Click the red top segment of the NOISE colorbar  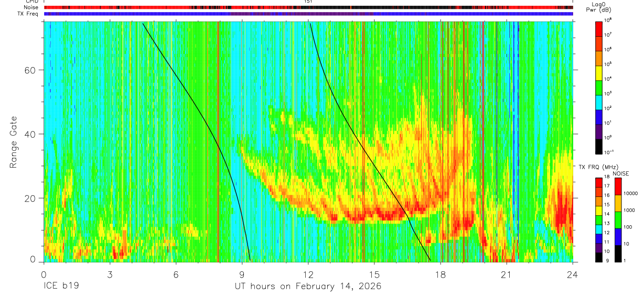[619, 186]
